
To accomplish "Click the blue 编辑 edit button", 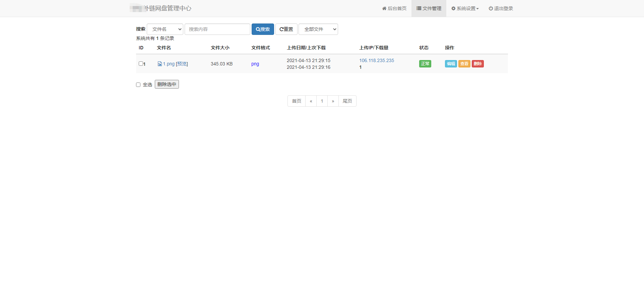I will (x=451, y=64).
